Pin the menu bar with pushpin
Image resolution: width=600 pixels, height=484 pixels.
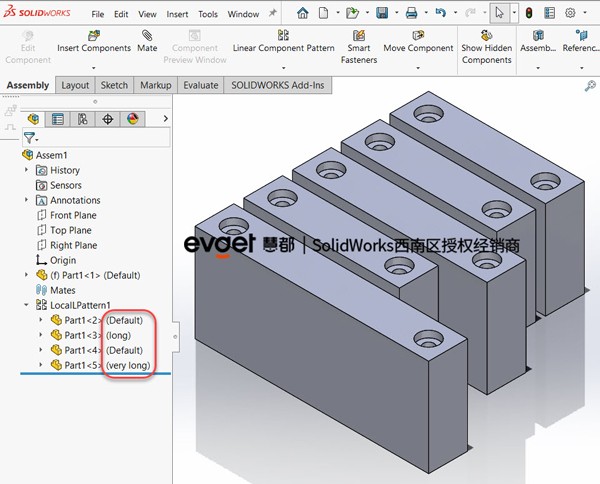[272, 13]
